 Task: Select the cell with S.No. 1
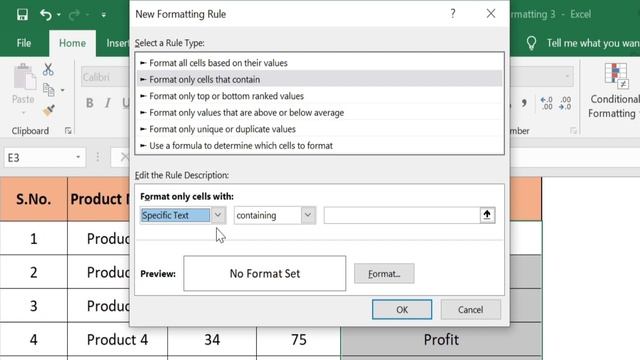[33, 238]
